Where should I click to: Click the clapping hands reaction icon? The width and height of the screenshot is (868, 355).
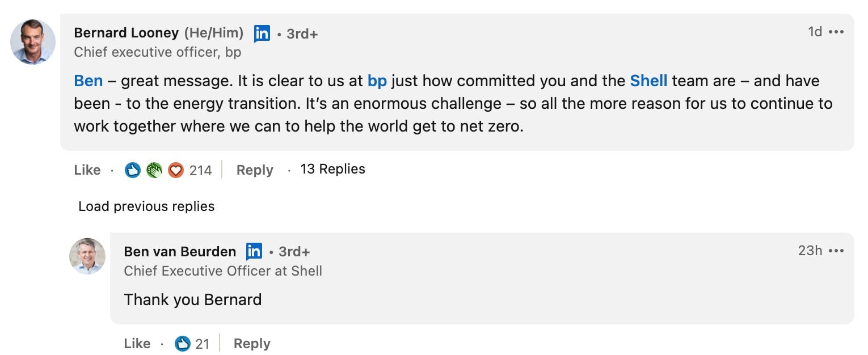(154, 170)
